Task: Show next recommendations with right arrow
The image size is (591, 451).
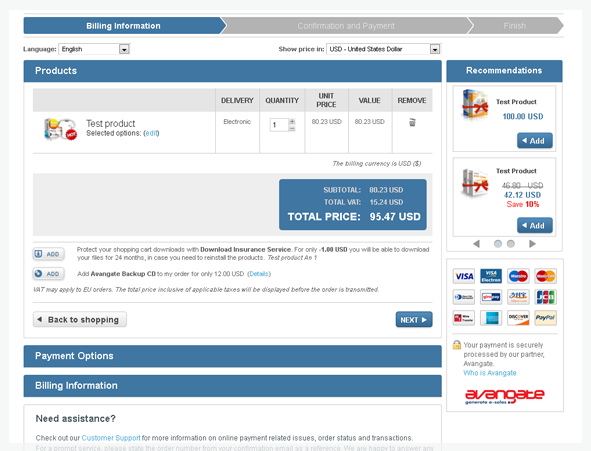Action: tap(532, 244)
